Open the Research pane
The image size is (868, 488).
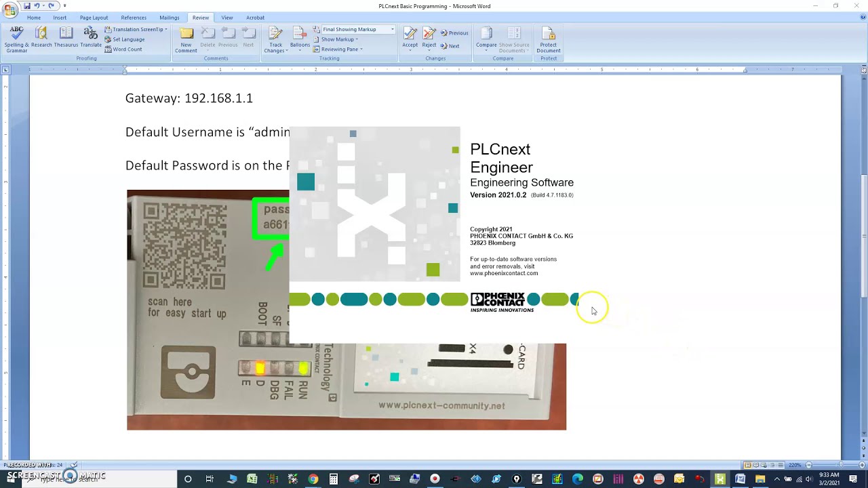[x=41, y=38]
